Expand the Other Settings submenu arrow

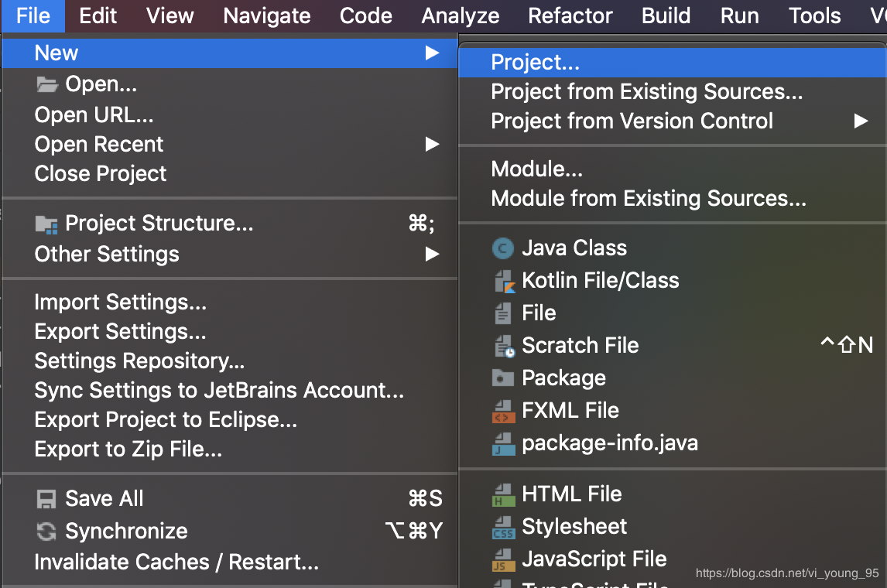tap(432, 255)
